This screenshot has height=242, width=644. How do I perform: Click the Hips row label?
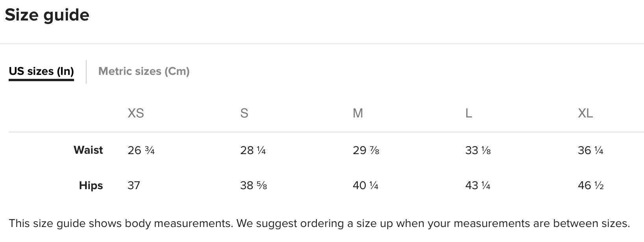click(91, 185)
